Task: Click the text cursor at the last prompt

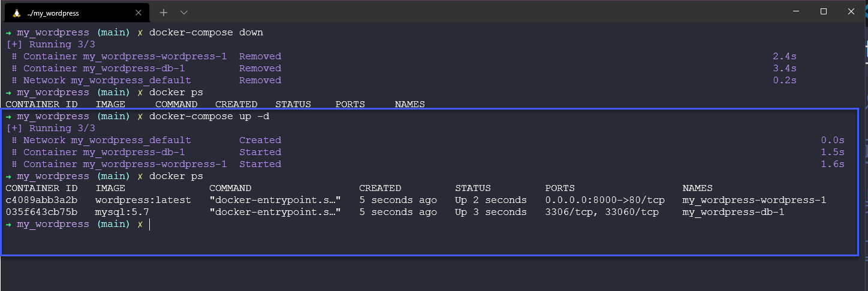Action: 149,224
